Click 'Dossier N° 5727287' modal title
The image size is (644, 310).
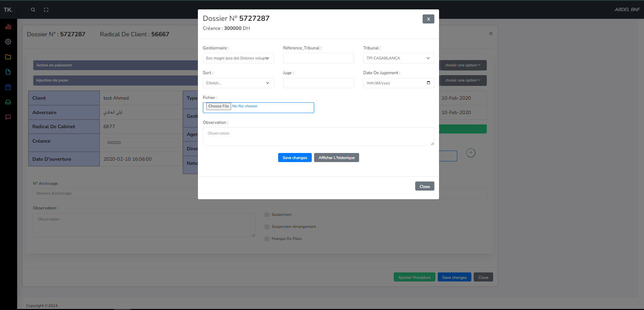click(236, 18)
